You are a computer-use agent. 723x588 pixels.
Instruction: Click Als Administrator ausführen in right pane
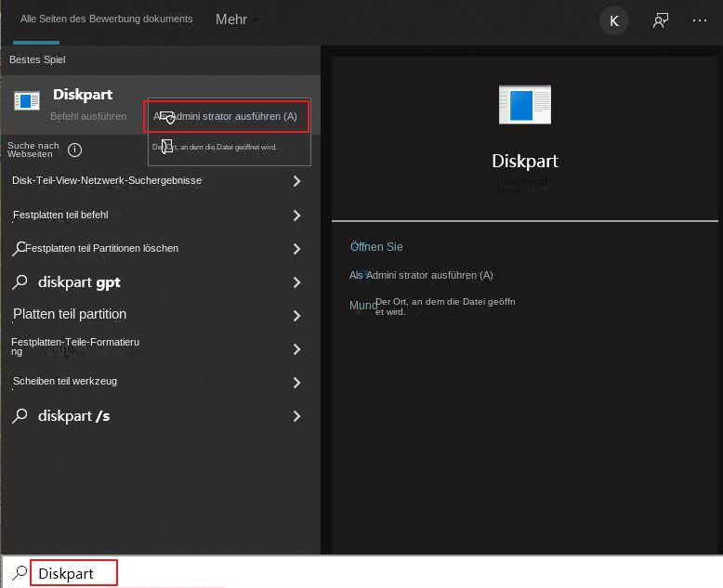pyautogui.click(x=421, y=276)
